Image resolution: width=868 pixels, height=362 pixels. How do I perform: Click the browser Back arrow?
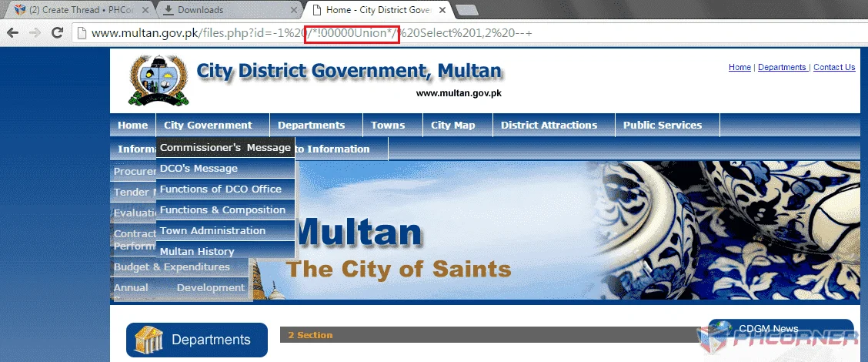point(12,32)
